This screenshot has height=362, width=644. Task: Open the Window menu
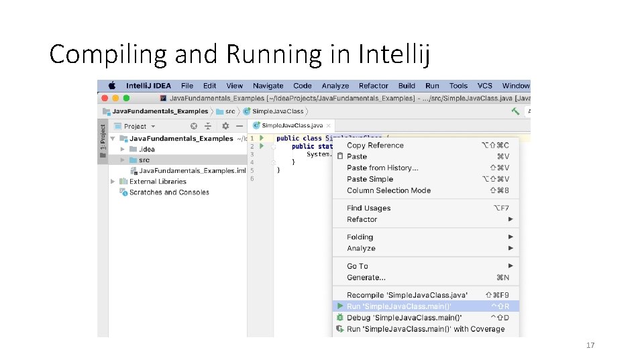coord(516,86)
